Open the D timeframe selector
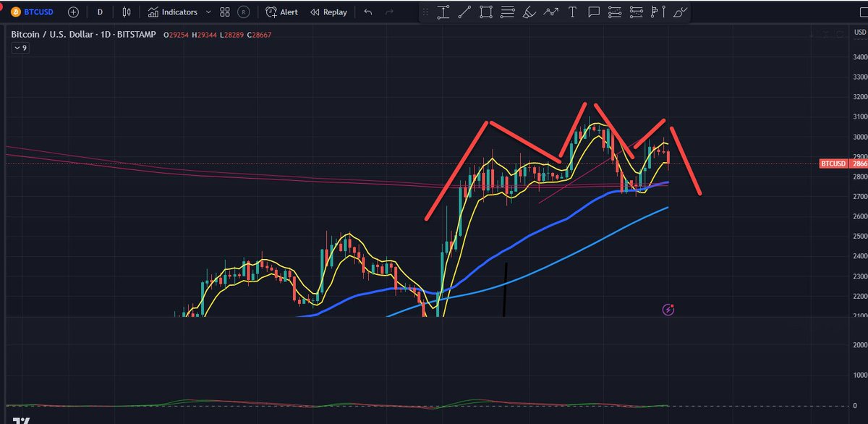 tap(99, 12)
